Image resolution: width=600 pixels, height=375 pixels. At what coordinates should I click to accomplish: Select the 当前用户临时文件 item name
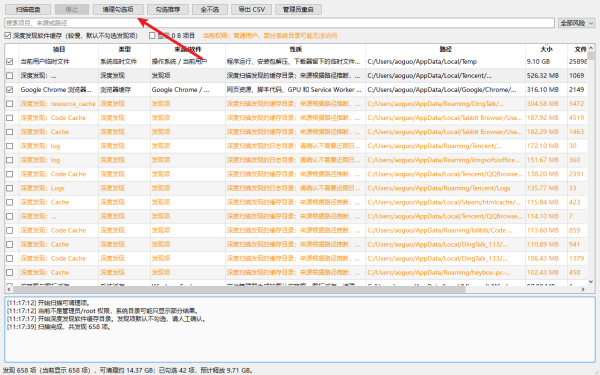tap(45, 62)
